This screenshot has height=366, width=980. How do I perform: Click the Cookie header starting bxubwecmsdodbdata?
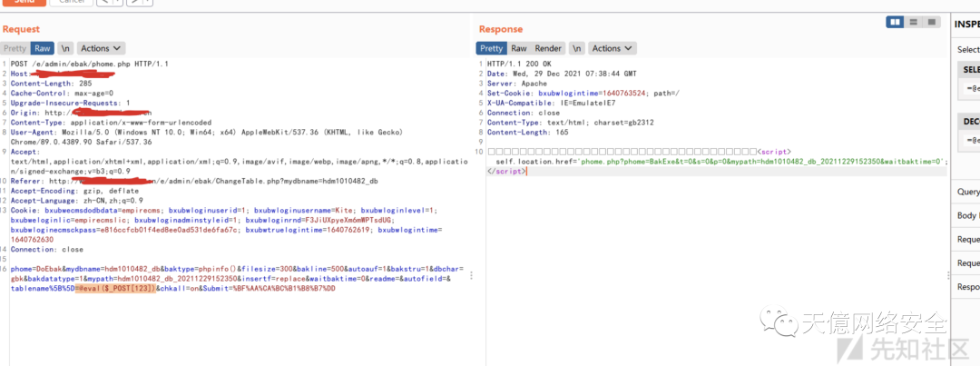(x=226, y=224)
